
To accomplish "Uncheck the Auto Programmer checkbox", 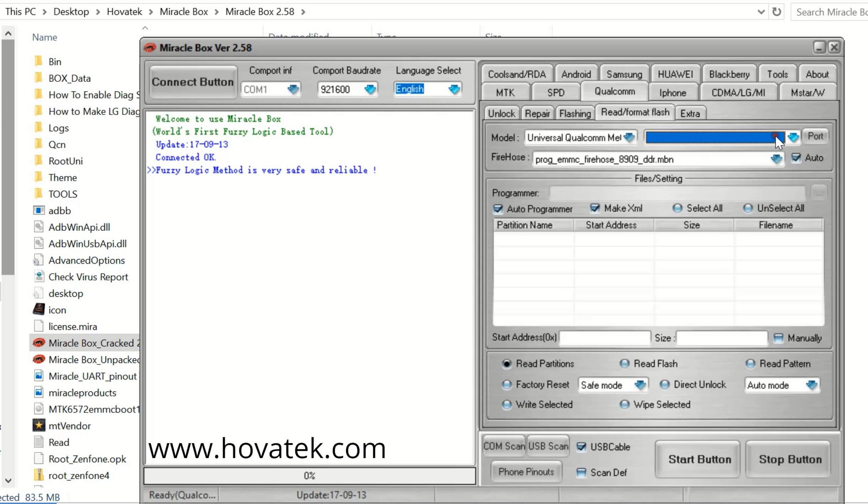I will [498, 209].
